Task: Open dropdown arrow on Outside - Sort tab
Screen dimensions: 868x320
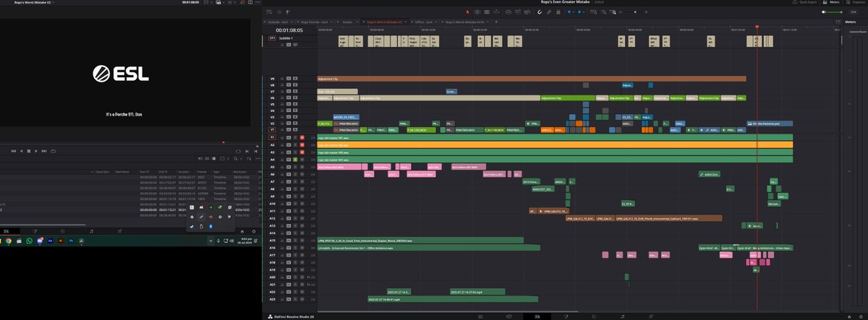Action: [292, 22]
